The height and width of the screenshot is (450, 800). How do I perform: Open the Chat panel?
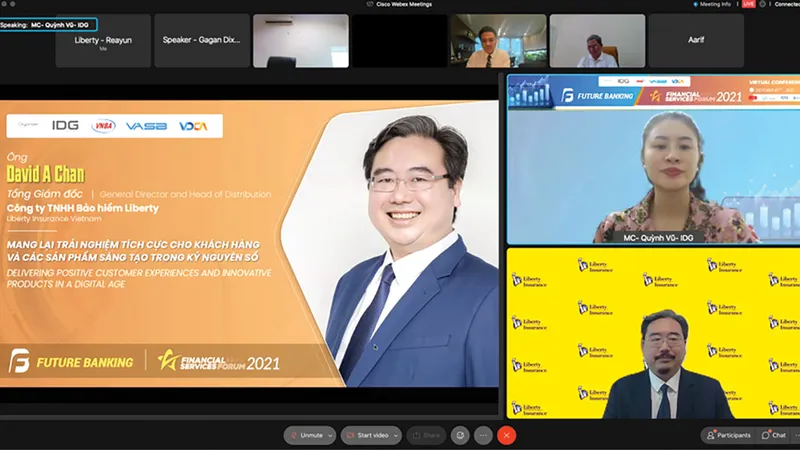click(x=773, y=435)
